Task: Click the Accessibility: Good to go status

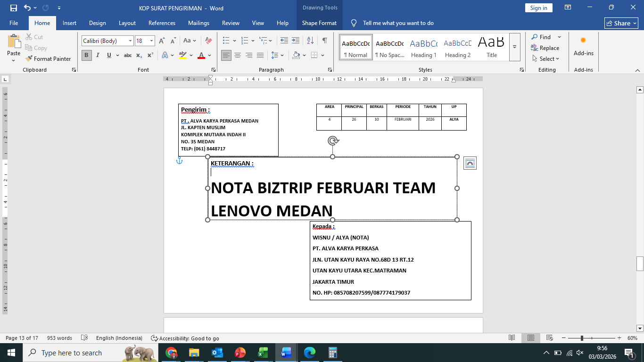Action: [185, 338]
